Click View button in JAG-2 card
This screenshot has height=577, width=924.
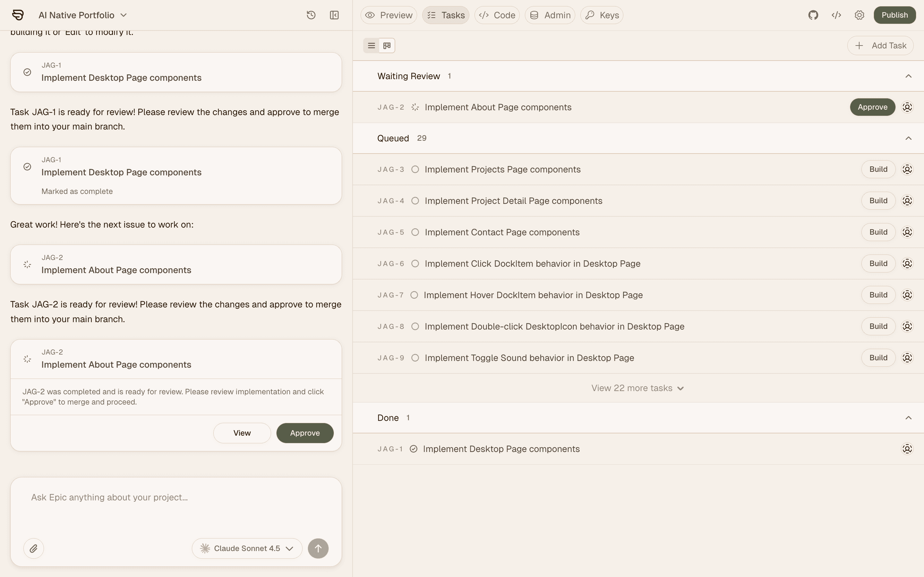click(x=242, y=433)
